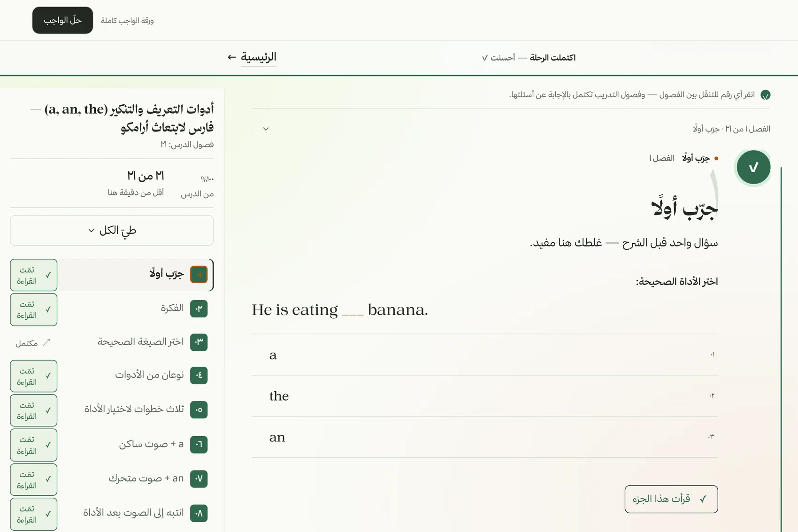Toggle read status for انتبه إلى الصوت chapter

pos(34,514)
